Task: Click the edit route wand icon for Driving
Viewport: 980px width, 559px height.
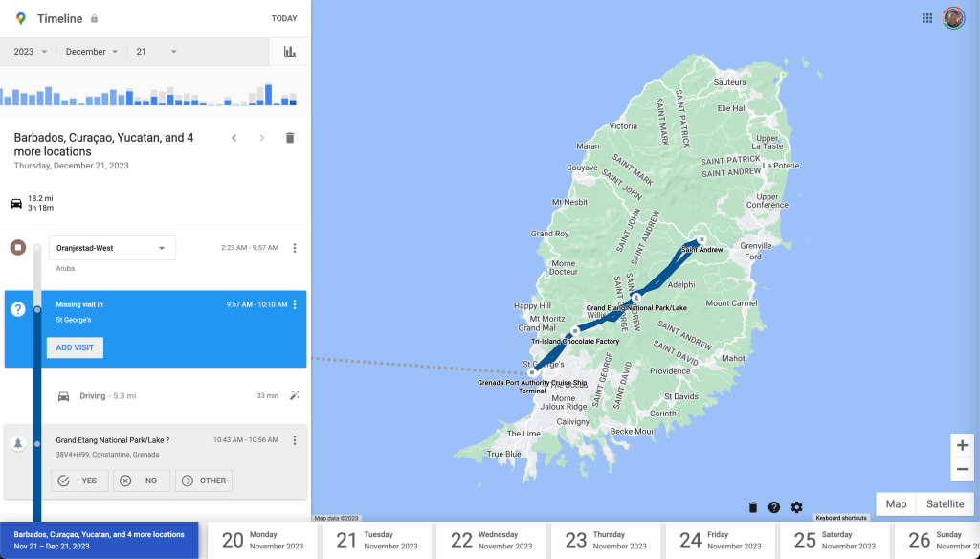Action: tap(295, 395)
